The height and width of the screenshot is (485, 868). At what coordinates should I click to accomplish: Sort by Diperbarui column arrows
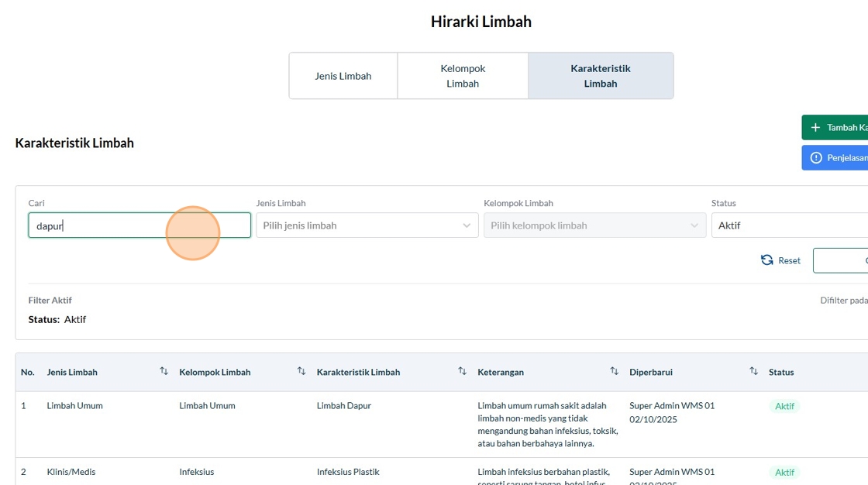click(x=753, y=372)
